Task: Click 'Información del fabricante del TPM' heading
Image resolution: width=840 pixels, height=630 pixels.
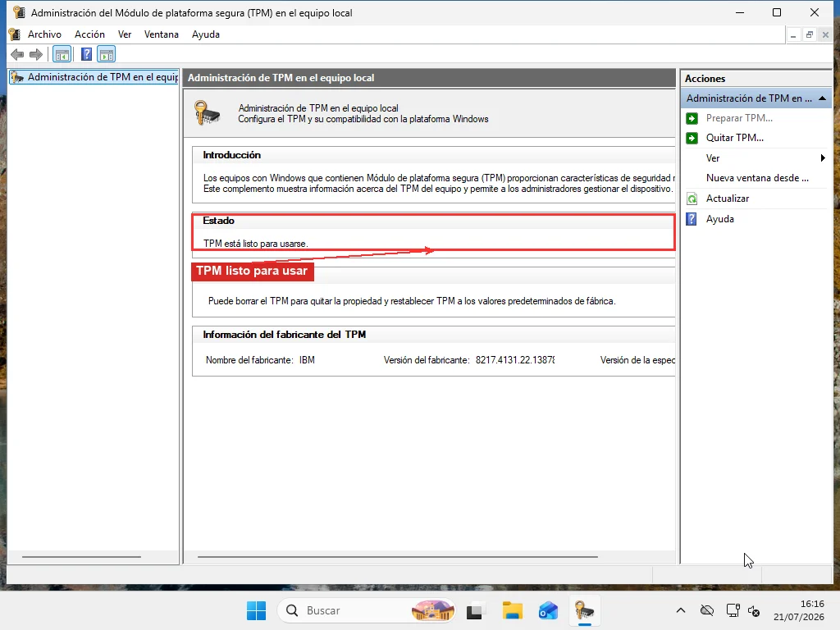Action: coord(285,335)
